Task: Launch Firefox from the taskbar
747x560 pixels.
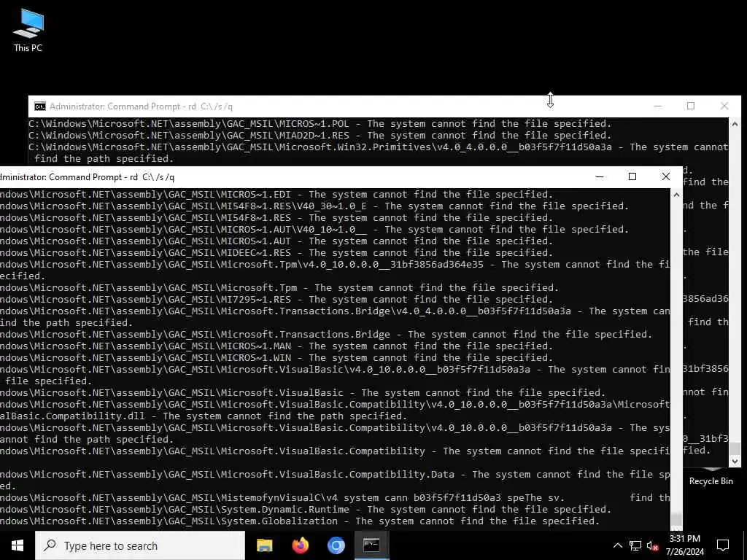Action: coord(300,545)
